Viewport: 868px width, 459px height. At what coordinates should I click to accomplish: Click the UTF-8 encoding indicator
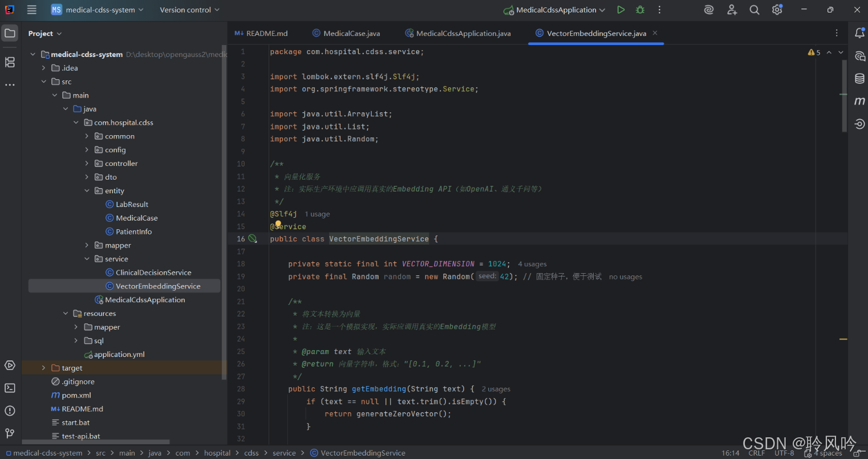pos(784,453)
